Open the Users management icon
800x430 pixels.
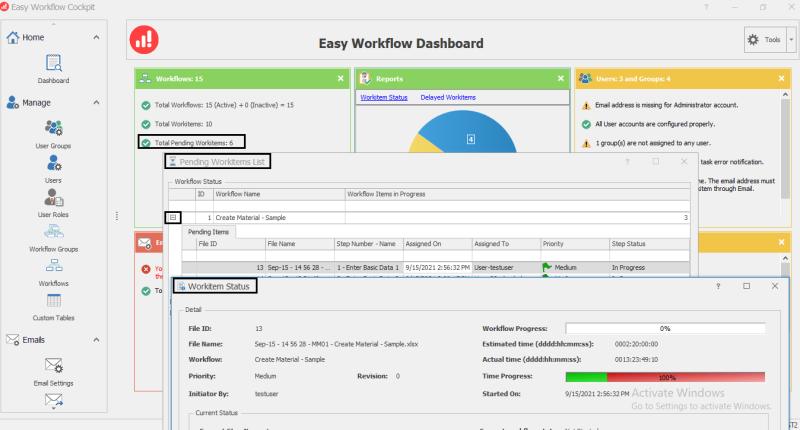pos(53,166)
